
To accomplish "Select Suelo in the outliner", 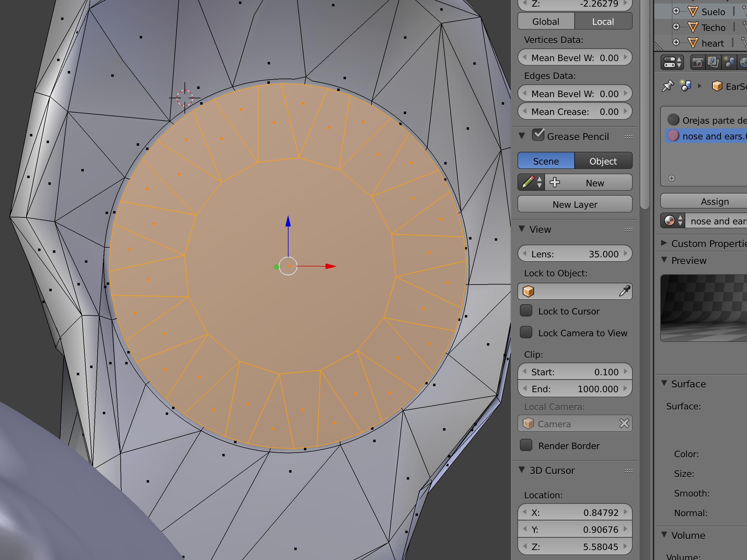I will pyautogui.click(x=713, y=12).
